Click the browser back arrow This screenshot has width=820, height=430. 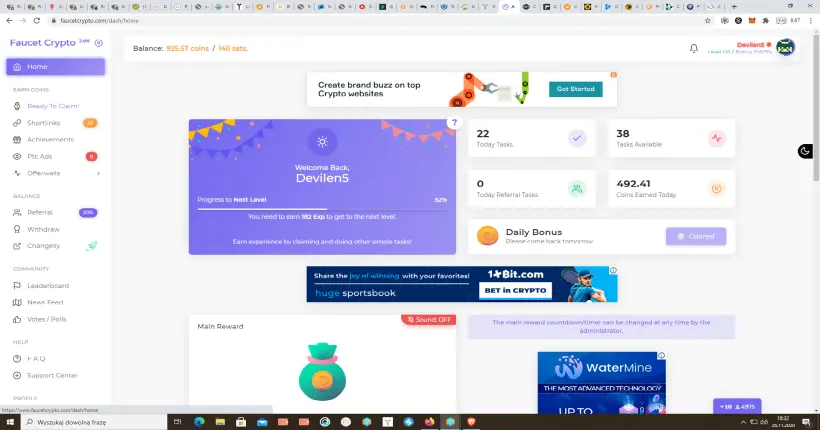tap(9, 20)
